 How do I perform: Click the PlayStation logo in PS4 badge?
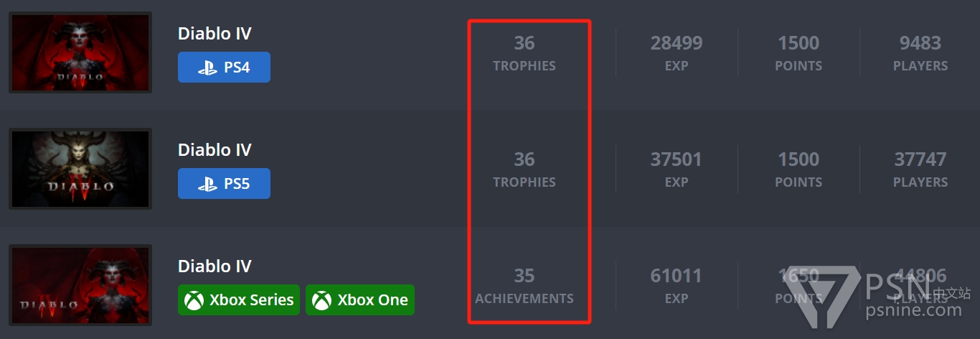pyautogui.click(x=207, y=68)
